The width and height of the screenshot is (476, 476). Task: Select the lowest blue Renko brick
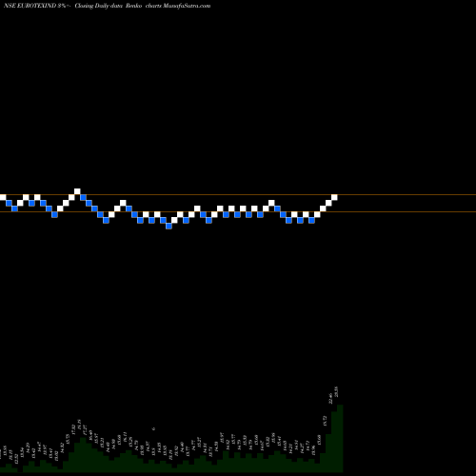(169, 226)
